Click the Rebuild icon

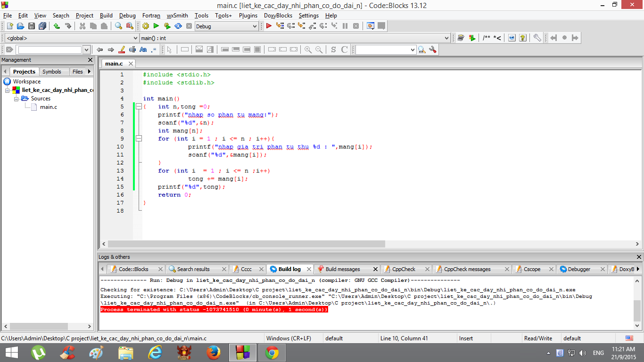point(178,26)
